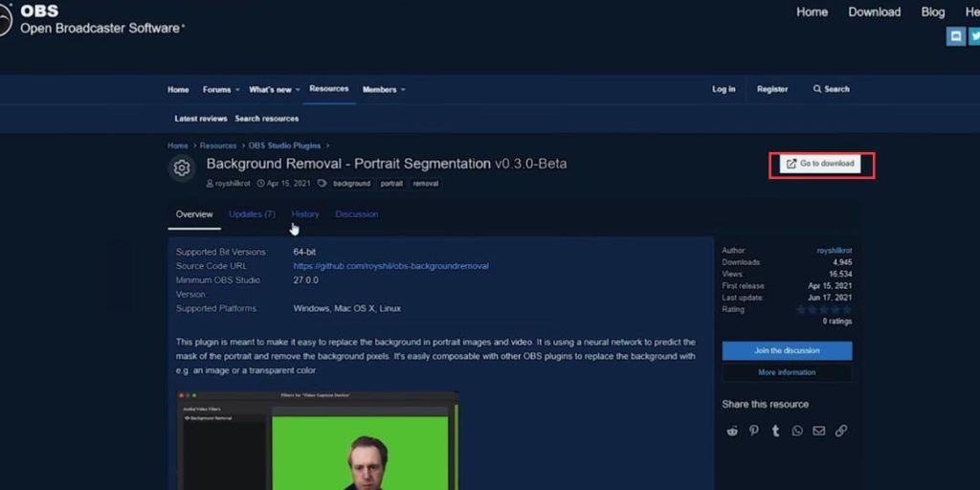980x490 pixels.
Task: Click the Search button in navbar
Action: tap(831, 89)
